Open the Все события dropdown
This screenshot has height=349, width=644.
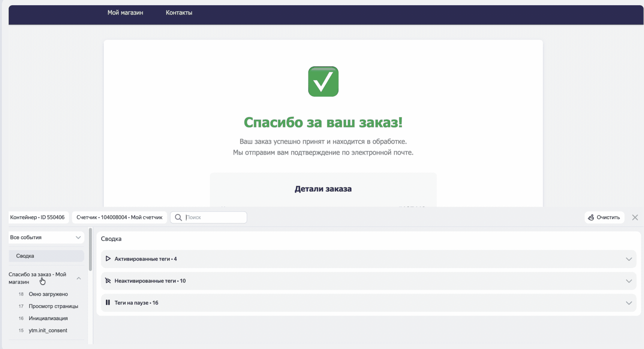[x=46, y=237]
